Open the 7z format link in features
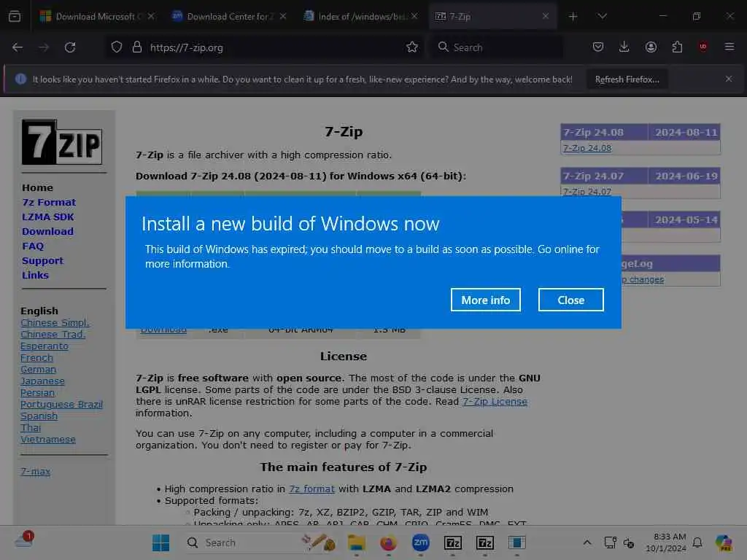The width and height of the screenshot is (747, 560). (x=311, y=489)
